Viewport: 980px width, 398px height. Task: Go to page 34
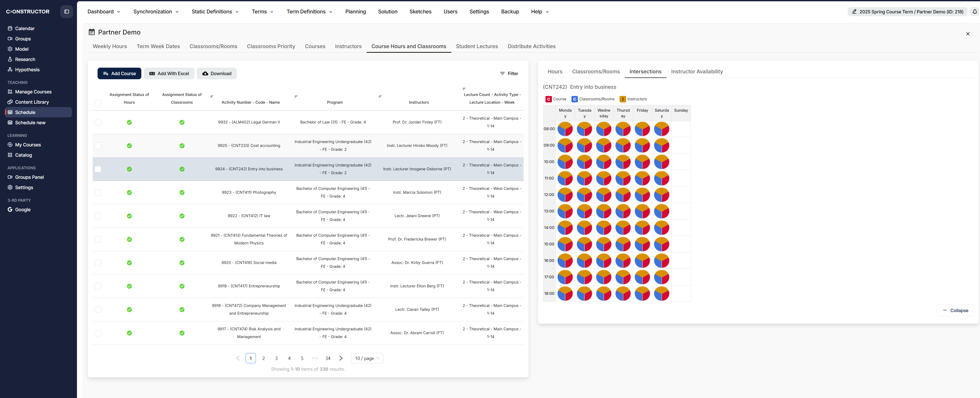(328, 358)
